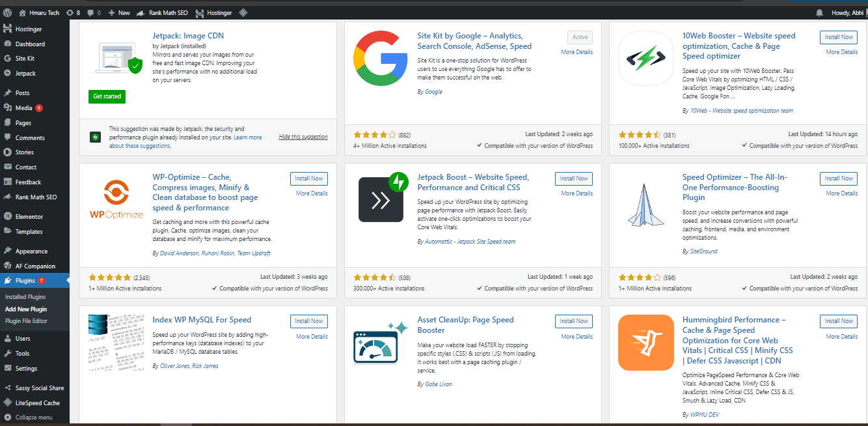The width and height of the screenshot is (868, 426).
Task: Install Speed Optimizer plugin
Action: [x=839, y=178]
